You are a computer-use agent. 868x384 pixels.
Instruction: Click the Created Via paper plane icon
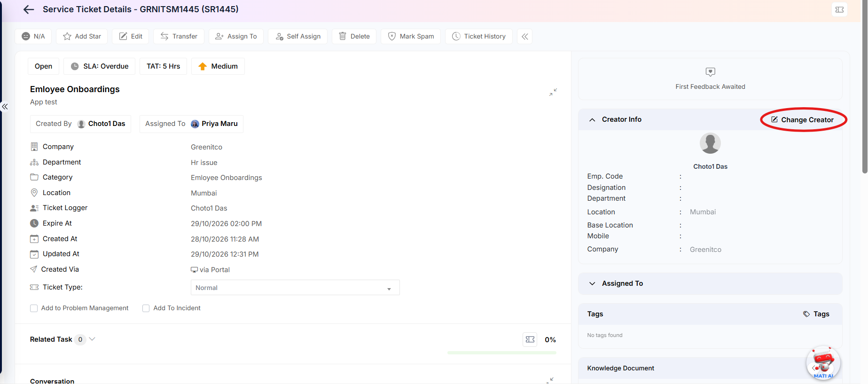[x=33, y=269]
